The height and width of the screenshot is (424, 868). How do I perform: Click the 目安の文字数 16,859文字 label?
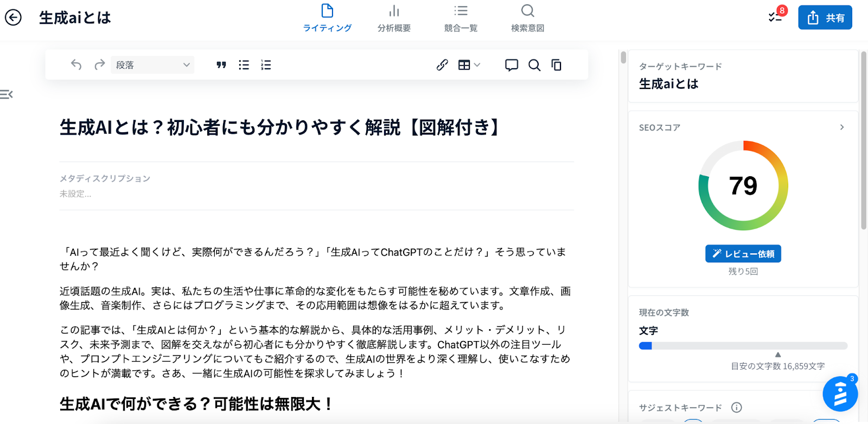[778, 366]
